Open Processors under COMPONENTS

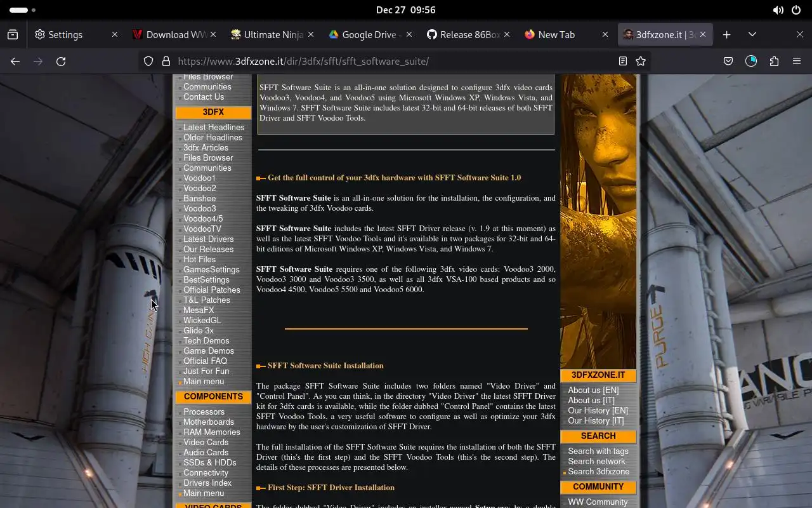tap(204, 412)
